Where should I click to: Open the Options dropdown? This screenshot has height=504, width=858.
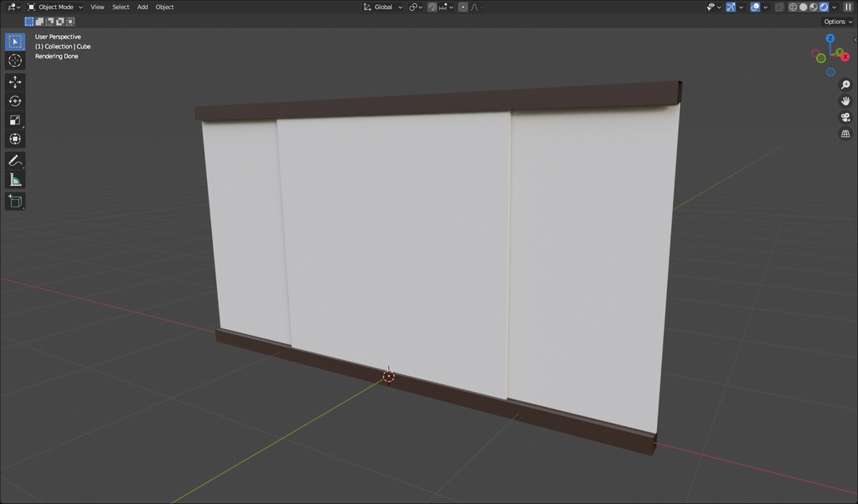point(838,21)
